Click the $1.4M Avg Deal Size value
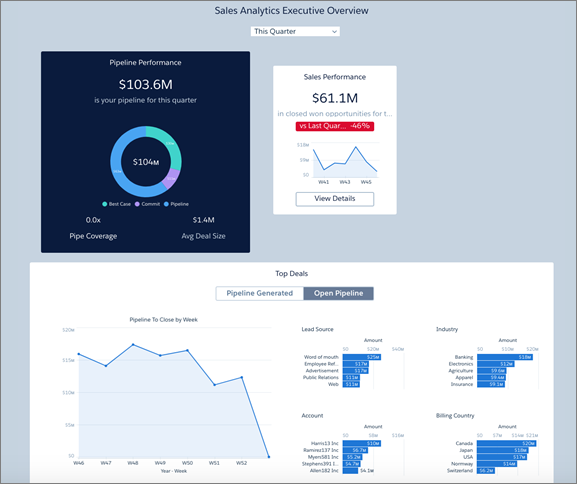Viewport: 577px width, 484px height. pyautogui.click(x=203, y=220)
